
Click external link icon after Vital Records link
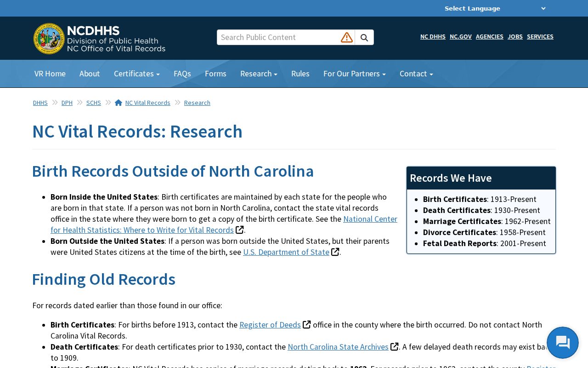point(240,230)
